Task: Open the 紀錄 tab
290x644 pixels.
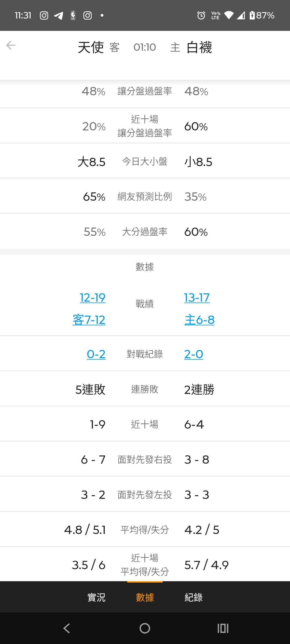Action: (x=194, y=598)
